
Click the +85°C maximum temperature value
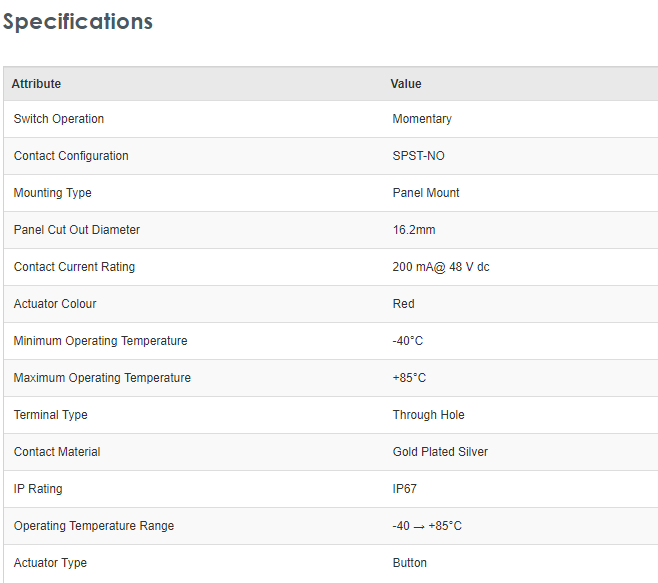tap(410, 378)
